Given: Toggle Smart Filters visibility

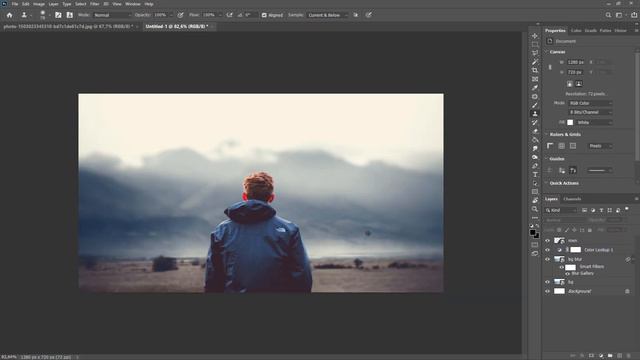Looking at the screenshot, I should [562, 267].
